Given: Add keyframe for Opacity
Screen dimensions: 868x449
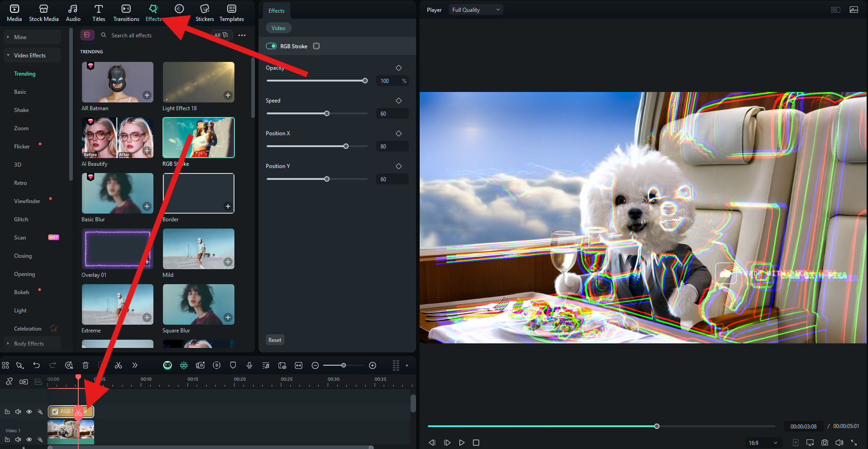Looking at the screenshot, I should (x=399, y=68).
